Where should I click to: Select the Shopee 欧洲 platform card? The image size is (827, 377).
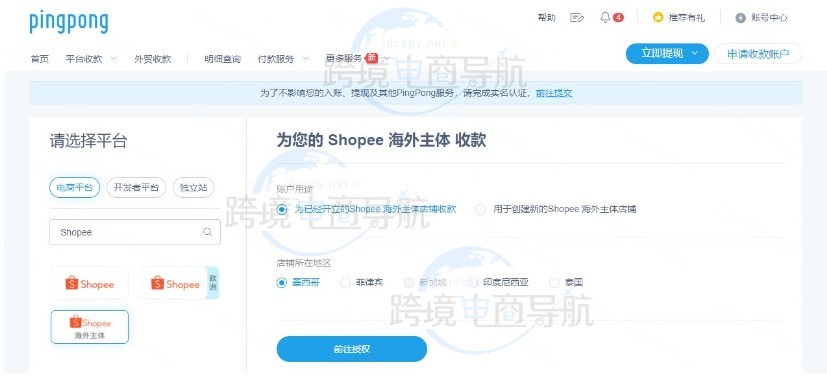[x=180, y=284]
